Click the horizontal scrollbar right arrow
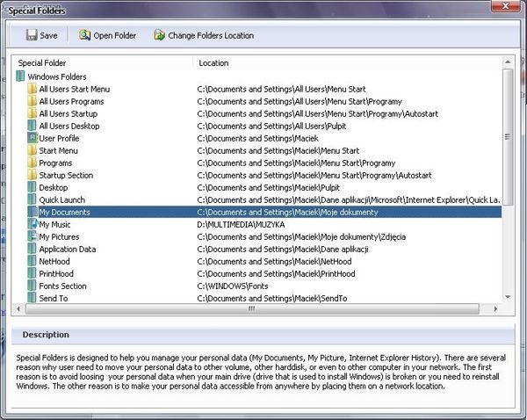Viewport: 527px width, 420px height. coord(496,309)
